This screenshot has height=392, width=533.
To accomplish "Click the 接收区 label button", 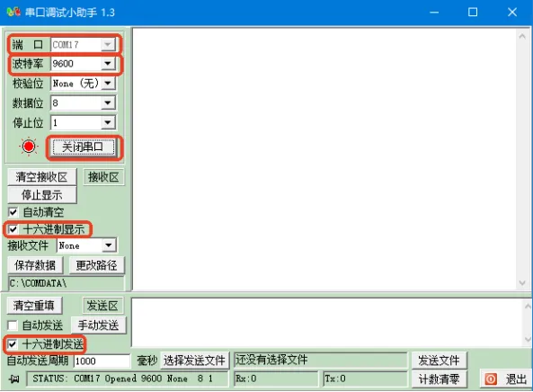I will pos(103,177).
